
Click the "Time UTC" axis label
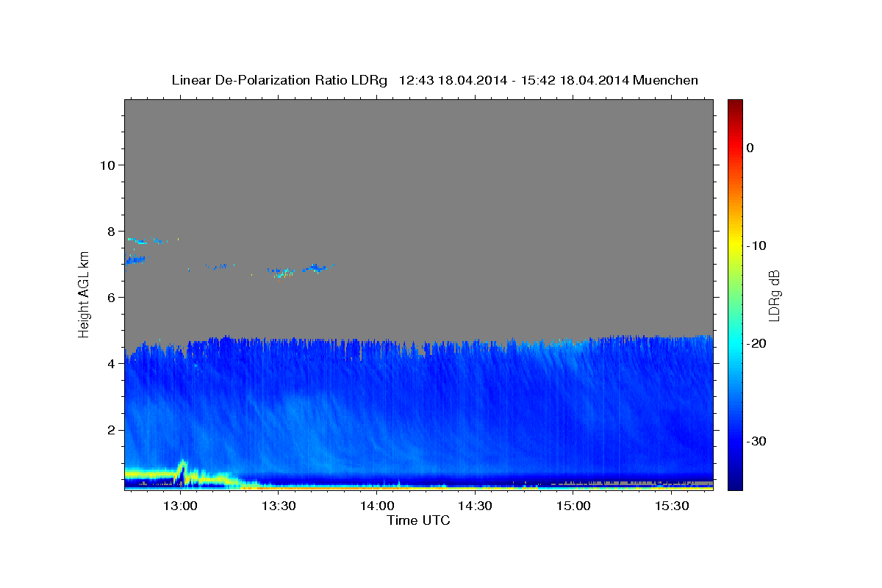pyautogui.click(x=418, y=520)
